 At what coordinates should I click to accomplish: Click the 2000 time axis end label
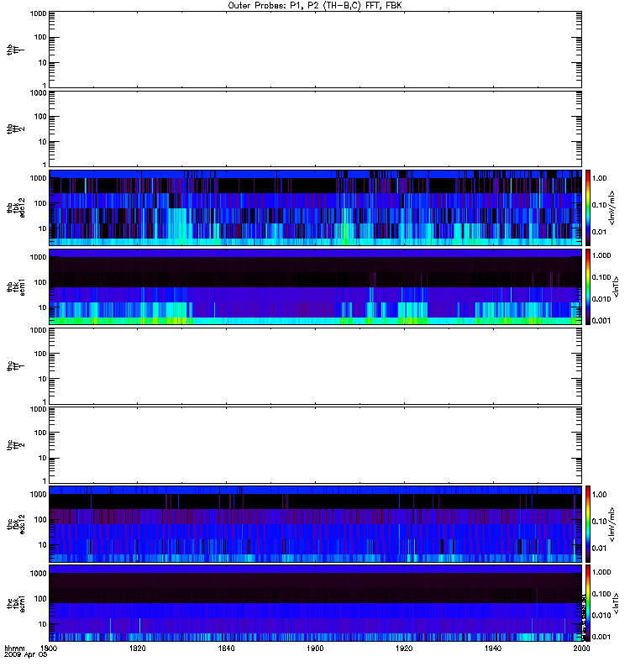pyautogui.click(x=581, y=648)
